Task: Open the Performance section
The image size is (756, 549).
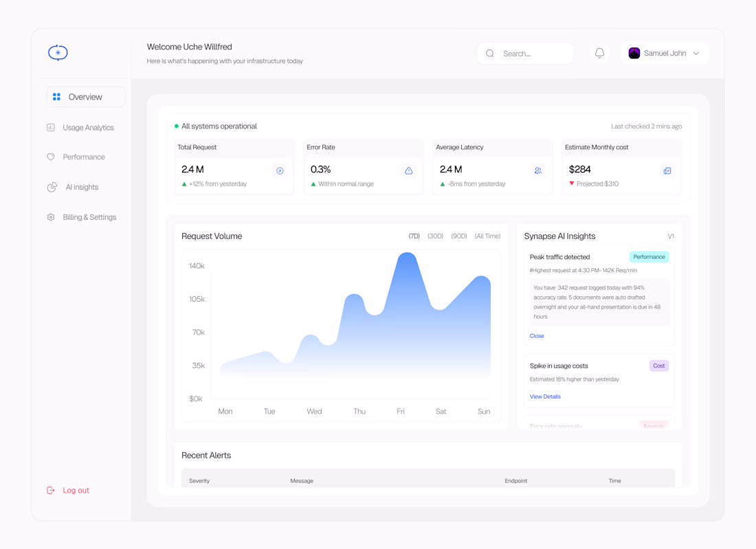Action: point(76,157)
